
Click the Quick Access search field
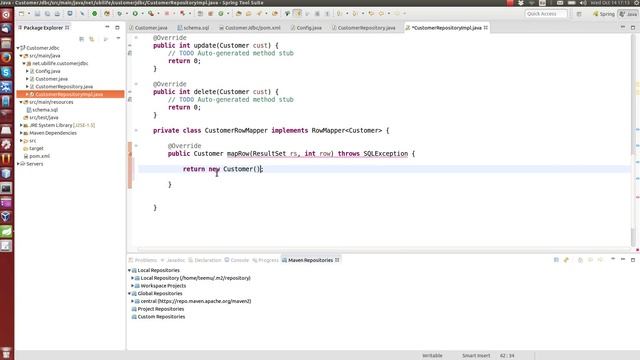tap(546, 14)
